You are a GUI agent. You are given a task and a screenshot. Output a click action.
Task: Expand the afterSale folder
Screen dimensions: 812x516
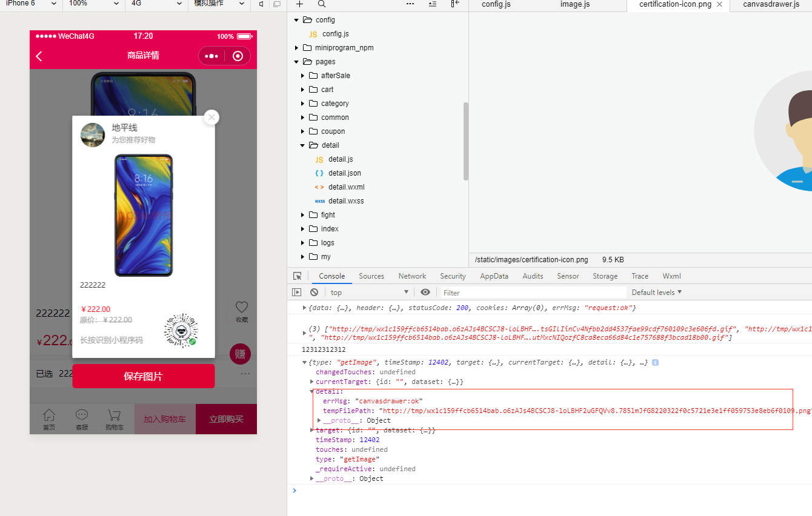303,76
